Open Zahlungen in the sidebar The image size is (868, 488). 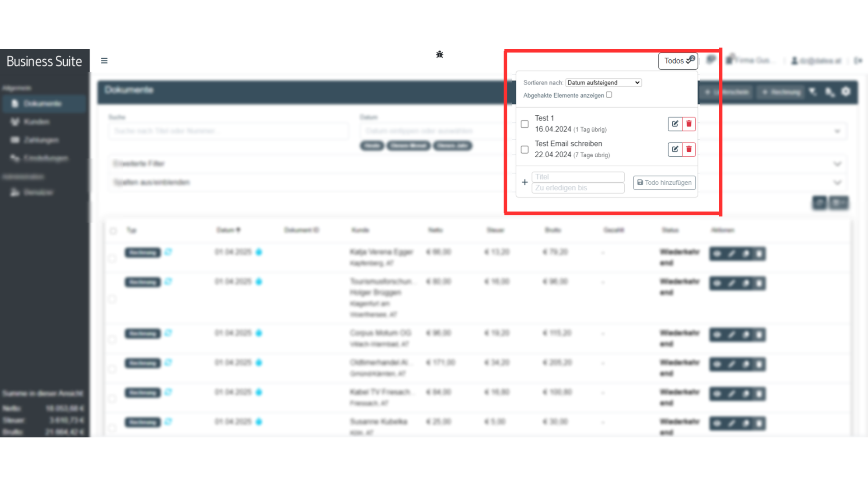click(x=41, y=140)
